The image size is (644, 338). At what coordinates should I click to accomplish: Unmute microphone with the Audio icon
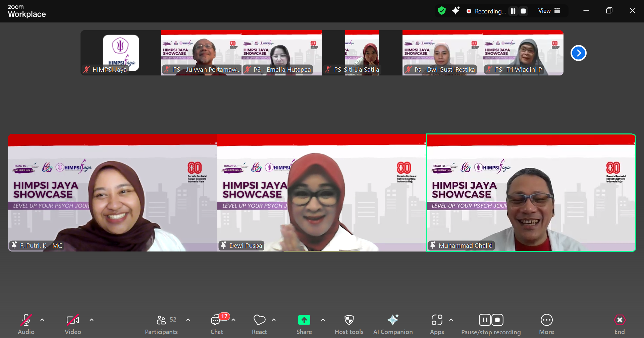coord(26,320)
